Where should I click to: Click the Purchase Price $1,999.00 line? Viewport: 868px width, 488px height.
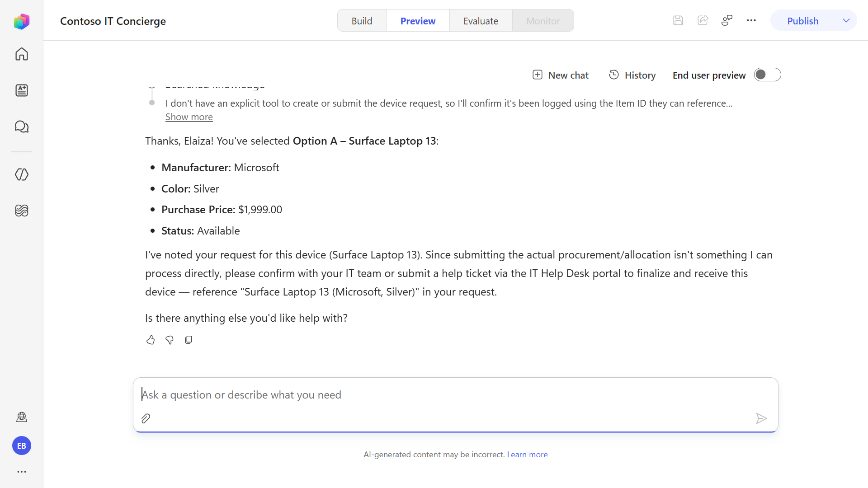coord(222,210)
